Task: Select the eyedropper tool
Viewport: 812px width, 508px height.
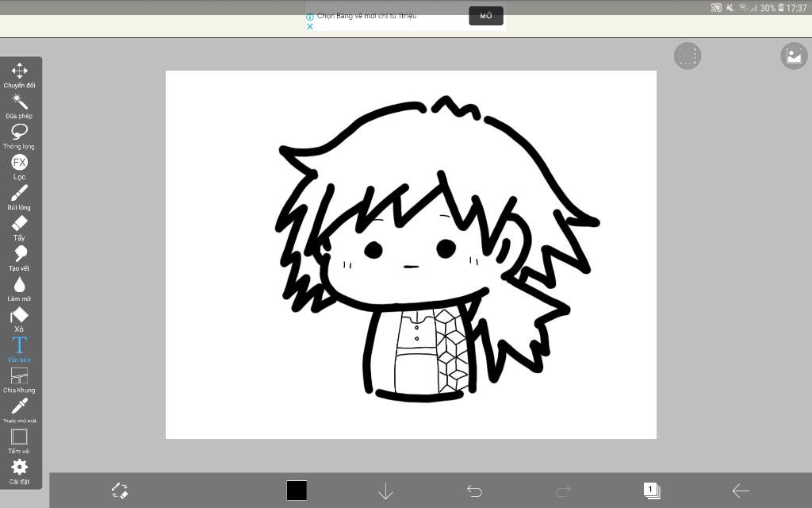Action: click(x=19, y=410)
